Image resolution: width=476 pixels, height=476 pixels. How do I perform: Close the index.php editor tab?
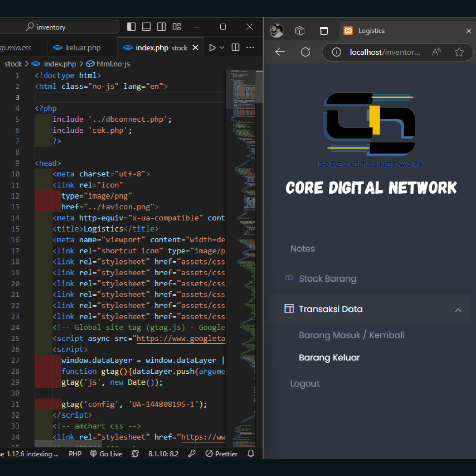click(x=195, y=48)
